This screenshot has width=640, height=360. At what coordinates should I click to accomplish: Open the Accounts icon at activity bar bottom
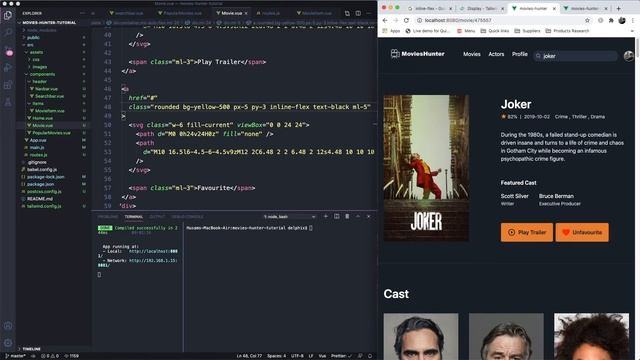8,326
